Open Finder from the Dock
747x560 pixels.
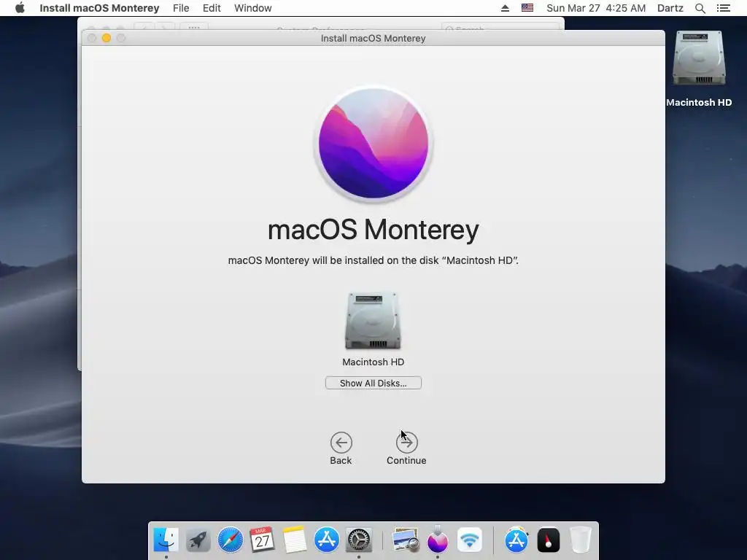point(166,540)
